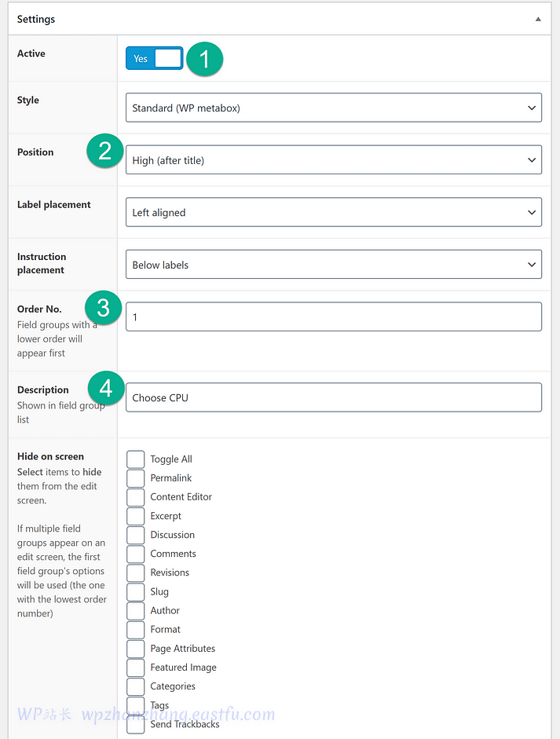Select the Revisions checkbox
The height and width of the screenshot is (739, 560).
click(136, 573)
